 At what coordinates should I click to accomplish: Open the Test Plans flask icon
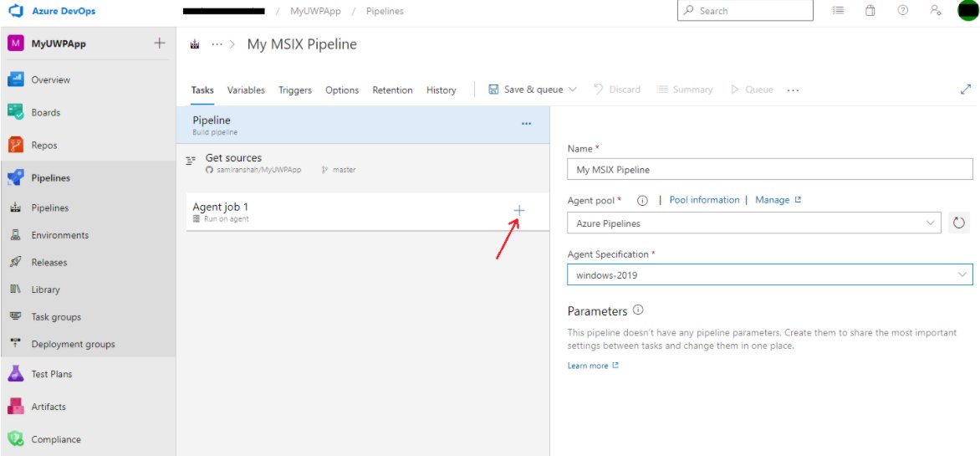(x=16, y=374)
